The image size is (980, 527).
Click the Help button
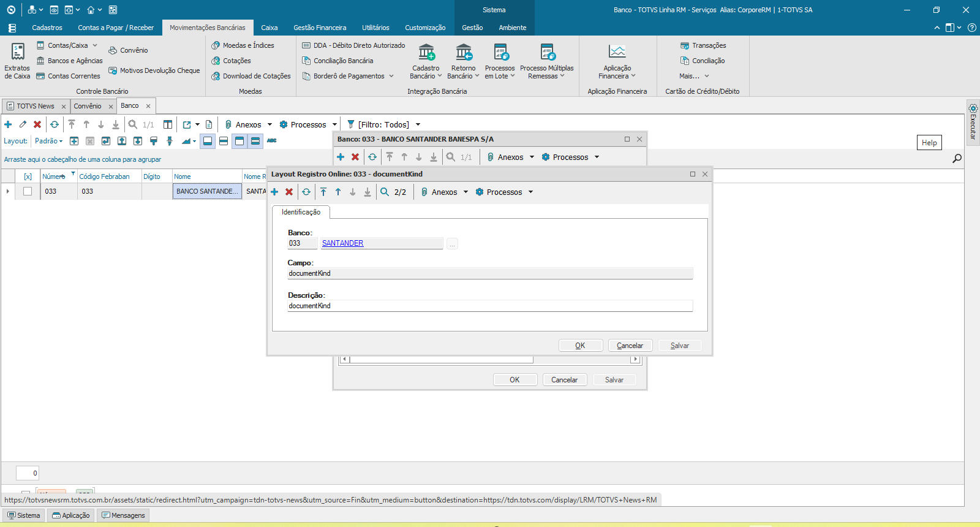[x=929, y=143]
